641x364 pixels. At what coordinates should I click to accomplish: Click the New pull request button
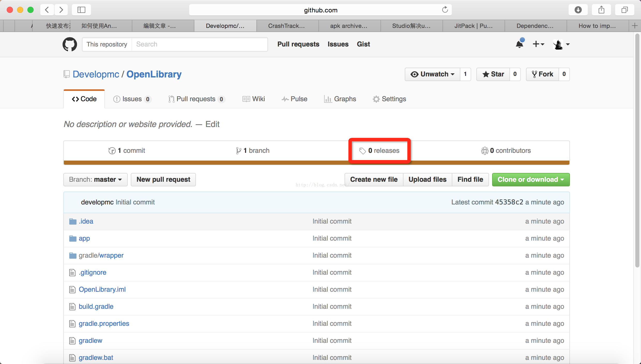163,179
